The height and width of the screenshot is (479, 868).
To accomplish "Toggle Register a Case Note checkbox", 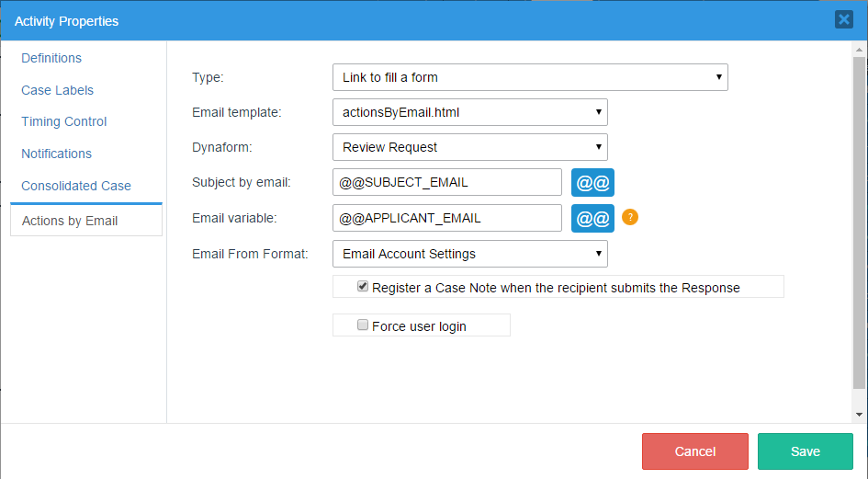I will [364, 287].
